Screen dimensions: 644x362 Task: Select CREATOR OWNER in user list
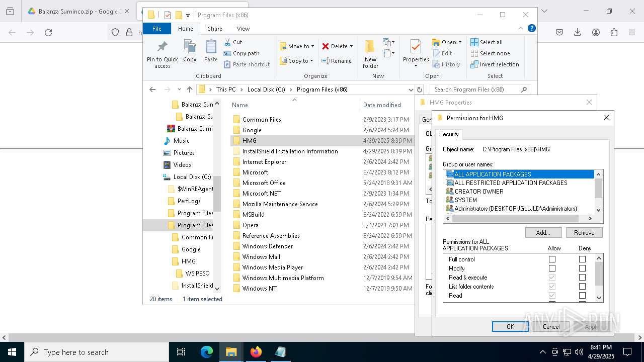pyautogui.click(x=479, y=192)
